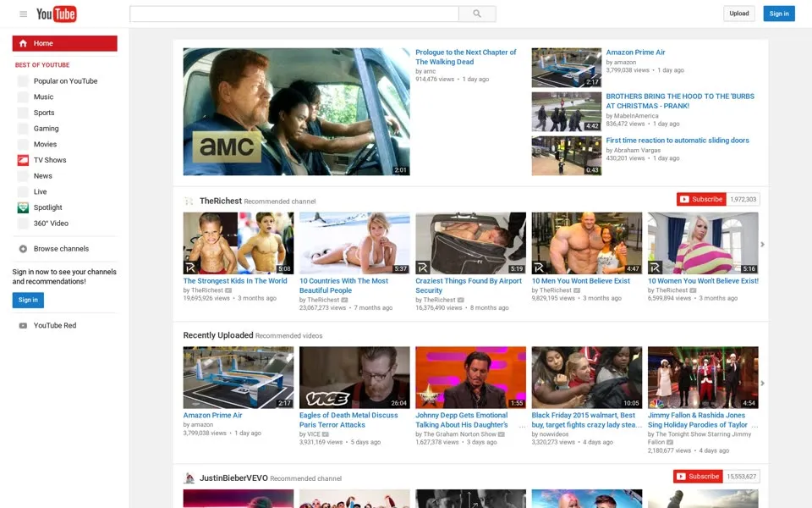The width and height of the screenshot is (812, 508).
Task: Open Eagles of Death Metal Discuss title
Action: pos(348,420)
